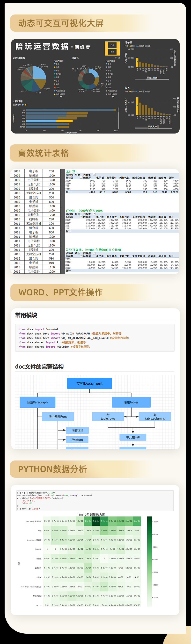Click the 单元格cell flowchart node

click(x=133, y=437)
